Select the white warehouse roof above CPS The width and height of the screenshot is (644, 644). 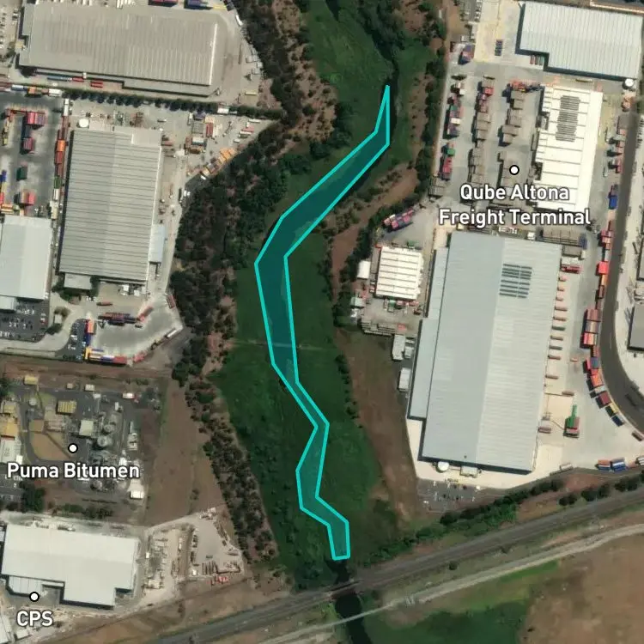coord(70,565)
